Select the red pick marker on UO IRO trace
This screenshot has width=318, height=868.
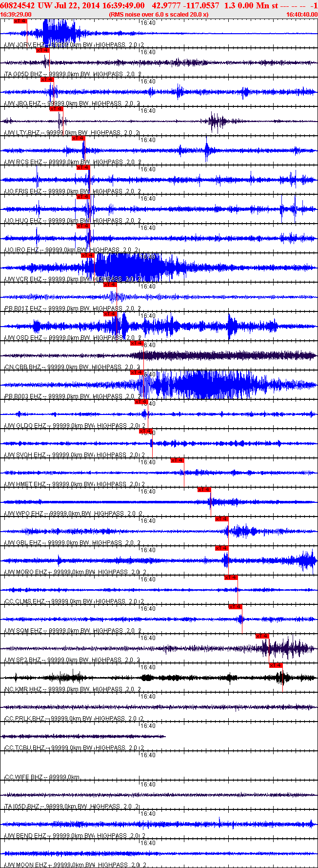click(83, 226)
